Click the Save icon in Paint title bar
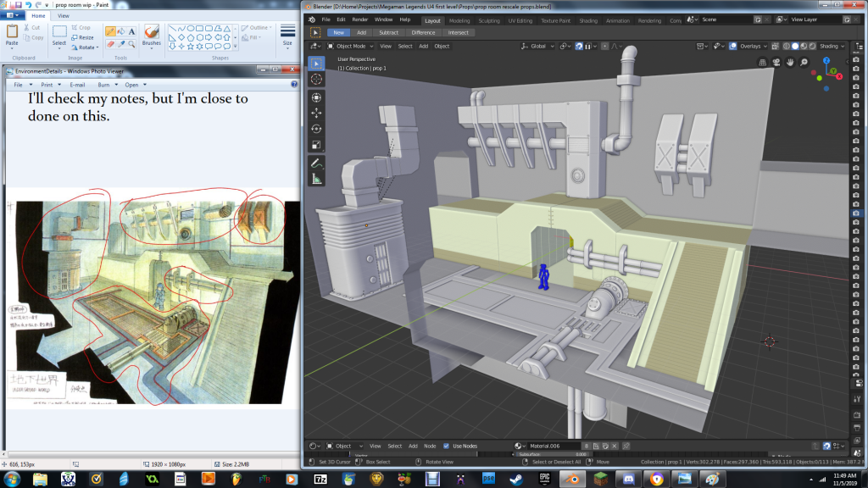Image resolution: width=868 pixels, height=488 pixels. [x=19, y=4]
